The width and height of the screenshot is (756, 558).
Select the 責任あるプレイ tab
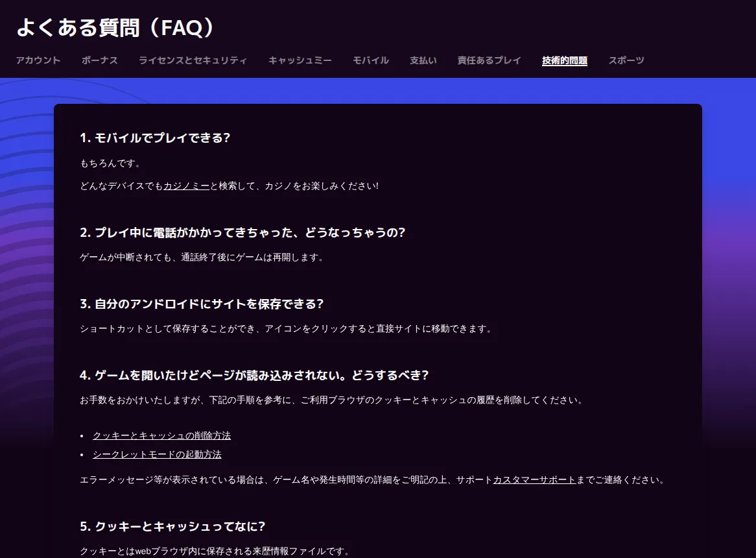pyautogui.click(x=490, y=60)
